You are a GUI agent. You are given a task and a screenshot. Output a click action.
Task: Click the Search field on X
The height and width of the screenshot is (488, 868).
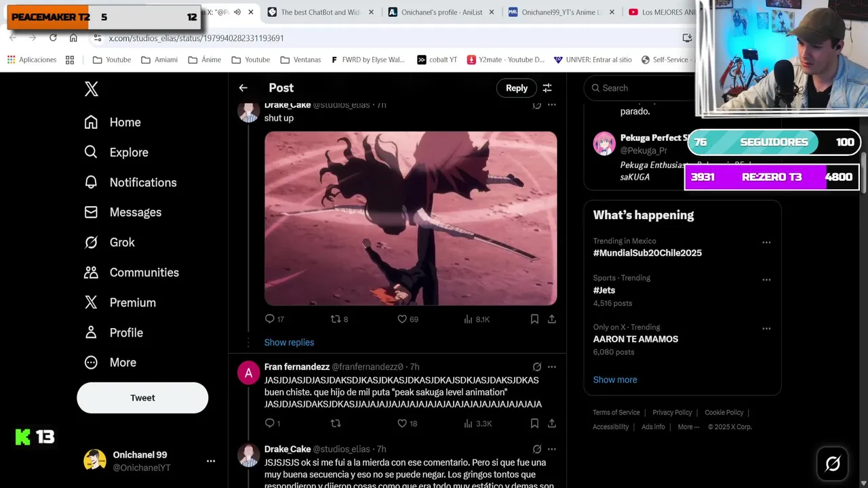coord(641,87)
